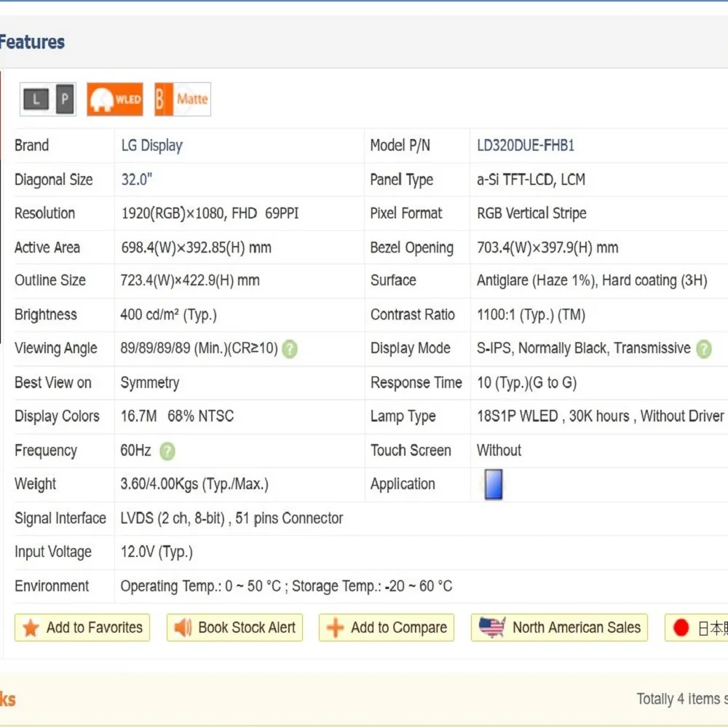This screenshot has width=728, height=728.
Task: Select viewing angle value 89/89/89/89 (Min.)(CR≥10)
Action: click(x=199, y=348)
